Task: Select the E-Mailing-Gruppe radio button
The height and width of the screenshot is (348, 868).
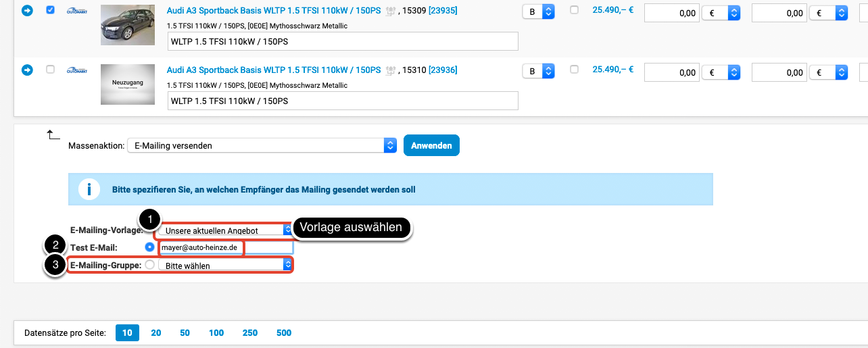Action: (149, 266)
